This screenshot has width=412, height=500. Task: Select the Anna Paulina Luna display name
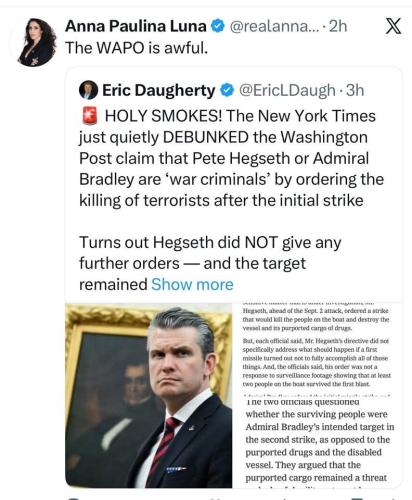pyautogui.click(x=136, y=26)
